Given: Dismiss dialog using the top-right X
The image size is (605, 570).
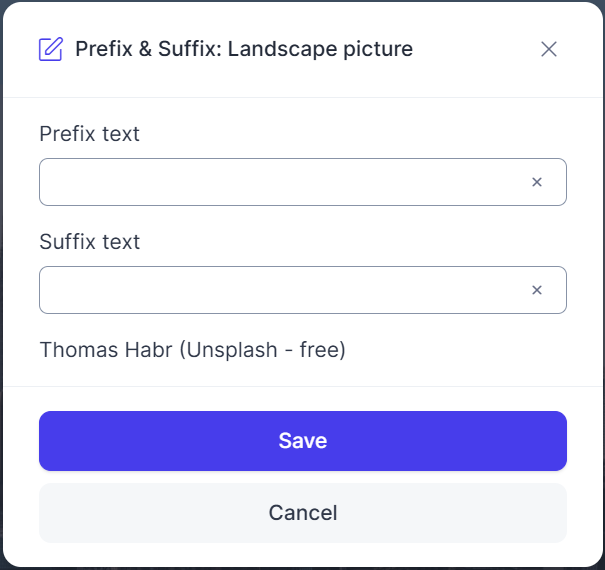Looking at the screenshot, I should point(549,49).
